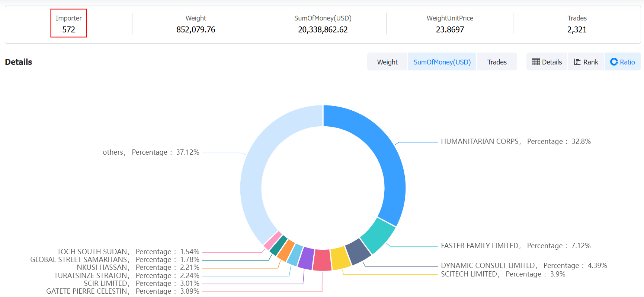The image size is (644, 297).
Task: Click the SumOfMoney value 20,338,862.62
Action: click(x=323, y=30)
